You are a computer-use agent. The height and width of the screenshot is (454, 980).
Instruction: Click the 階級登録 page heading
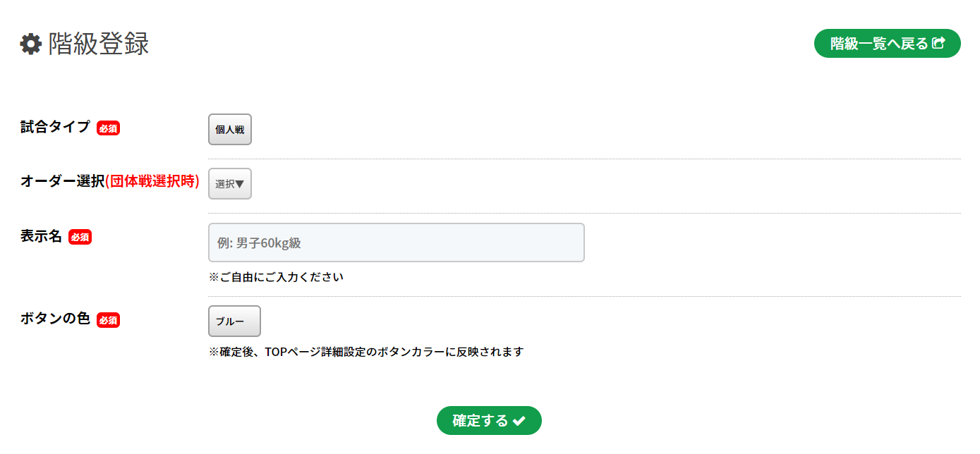[x=98, y=44]
